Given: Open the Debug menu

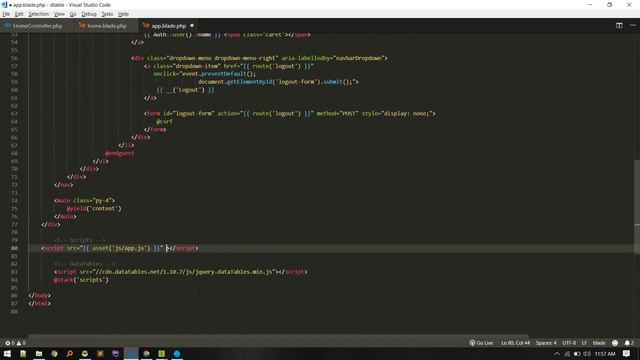Looking at the screenshot, I should [x=89, y=14].
